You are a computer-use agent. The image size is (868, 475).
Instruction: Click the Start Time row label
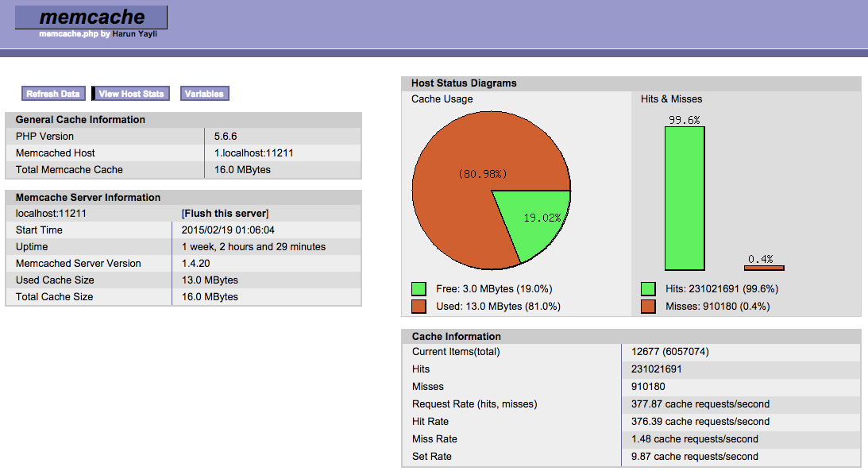(x=39, y=230)
